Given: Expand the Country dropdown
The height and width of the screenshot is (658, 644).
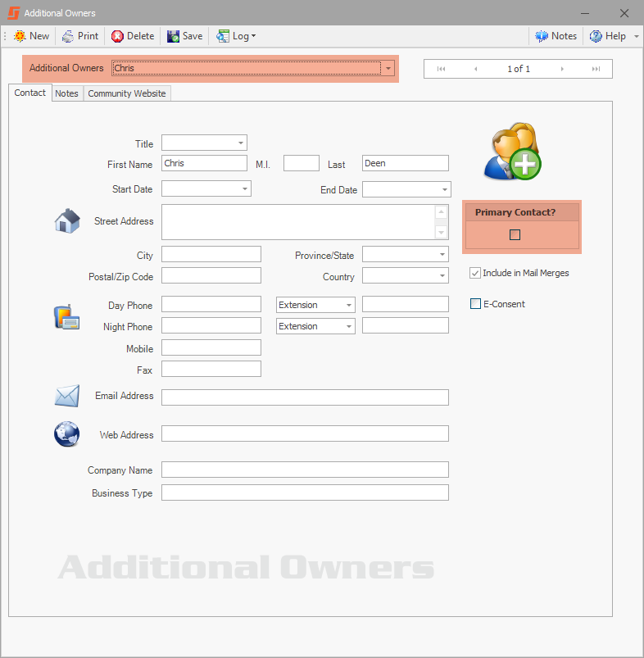Looking at the screenshot, I should point(442,275).
